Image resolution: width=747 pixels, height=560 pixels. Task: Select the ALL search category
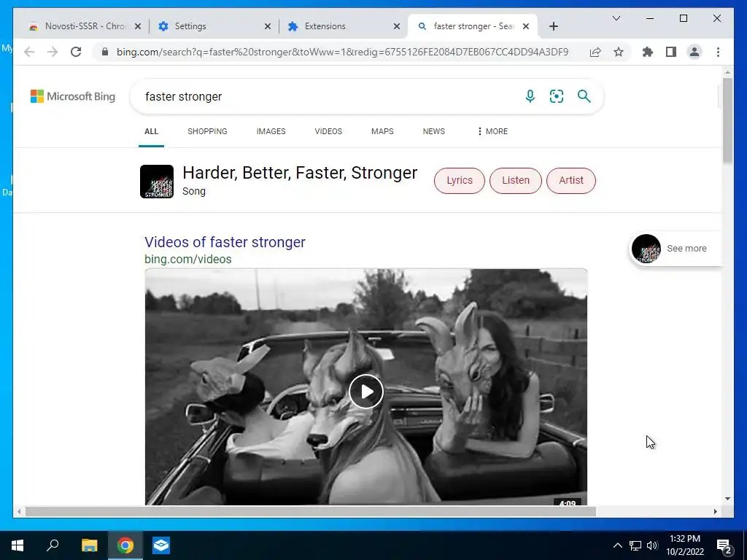(x=151, y=131)
